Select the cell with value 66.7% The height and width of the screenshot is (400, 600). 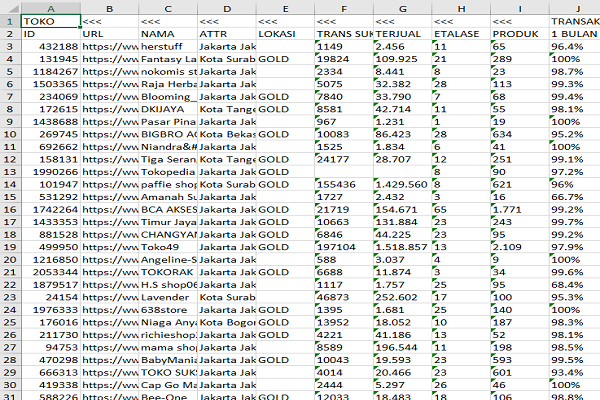[x=574, y=197]
